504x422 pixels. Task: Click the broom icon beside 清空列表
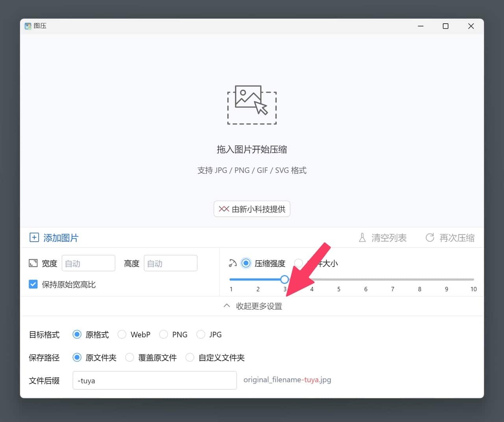point(362,238)
